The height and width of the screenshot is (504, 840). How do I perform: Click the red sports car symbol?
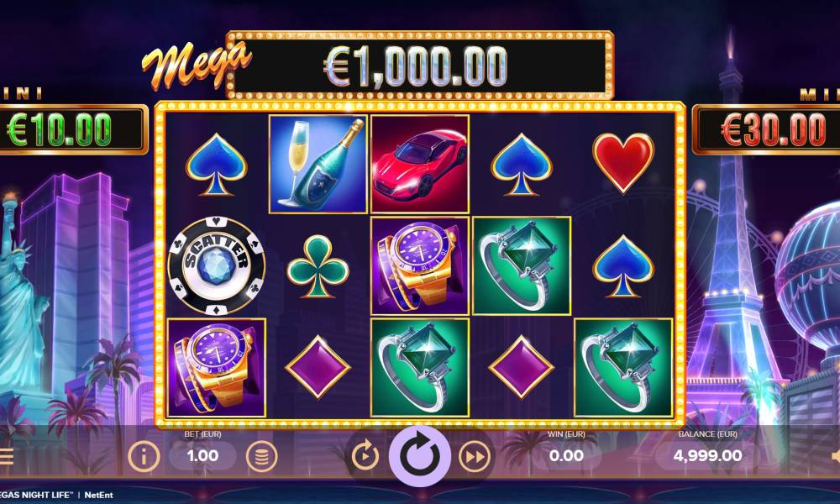tap(420, 164)
